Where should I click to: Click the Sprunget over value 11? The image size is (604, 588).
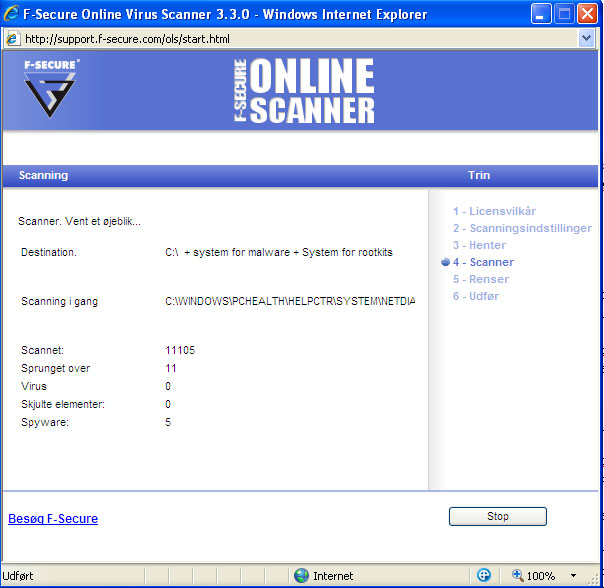point(171,368)
